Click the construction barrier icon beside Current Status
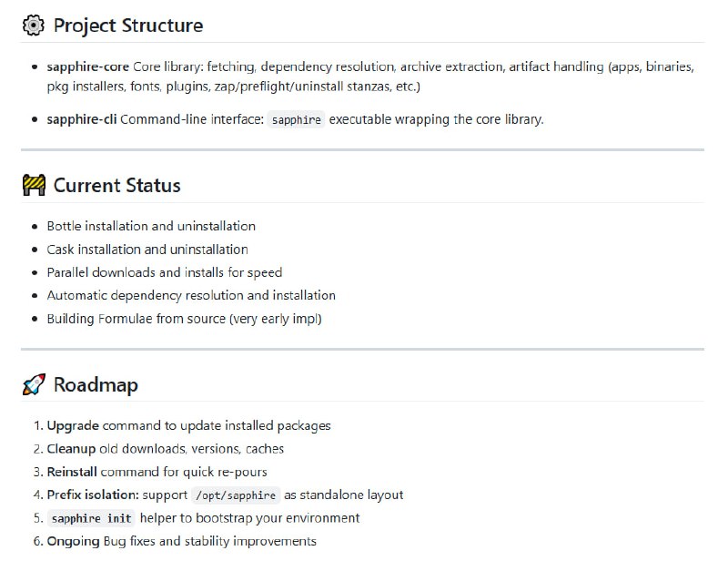 (x=33, y=186)
